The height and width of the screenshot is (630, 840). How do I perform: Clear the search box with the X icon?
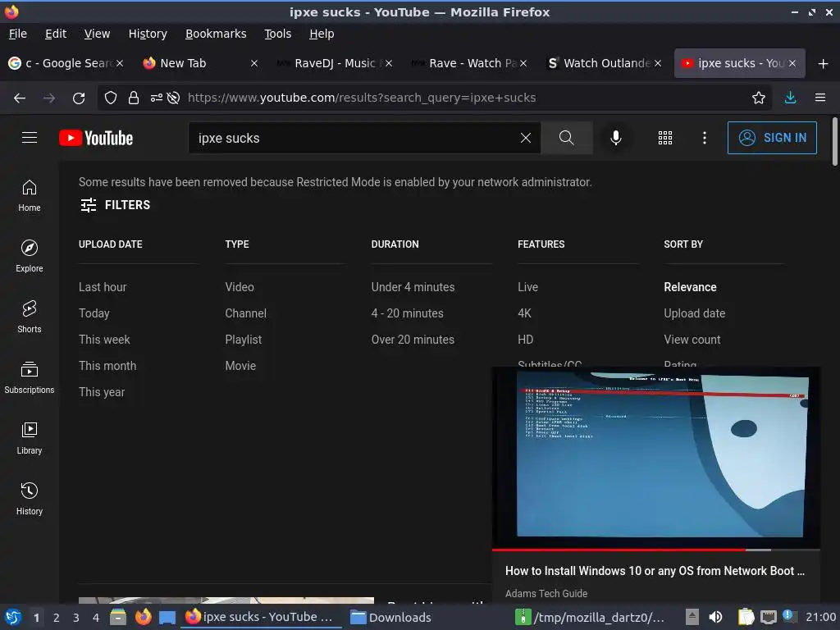(526, 138)
